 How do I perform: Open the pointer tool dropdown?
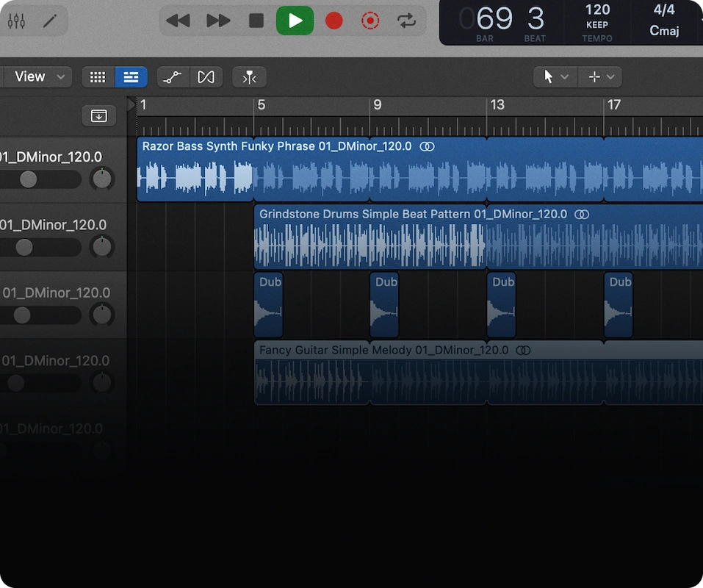(x=555, y=76)
